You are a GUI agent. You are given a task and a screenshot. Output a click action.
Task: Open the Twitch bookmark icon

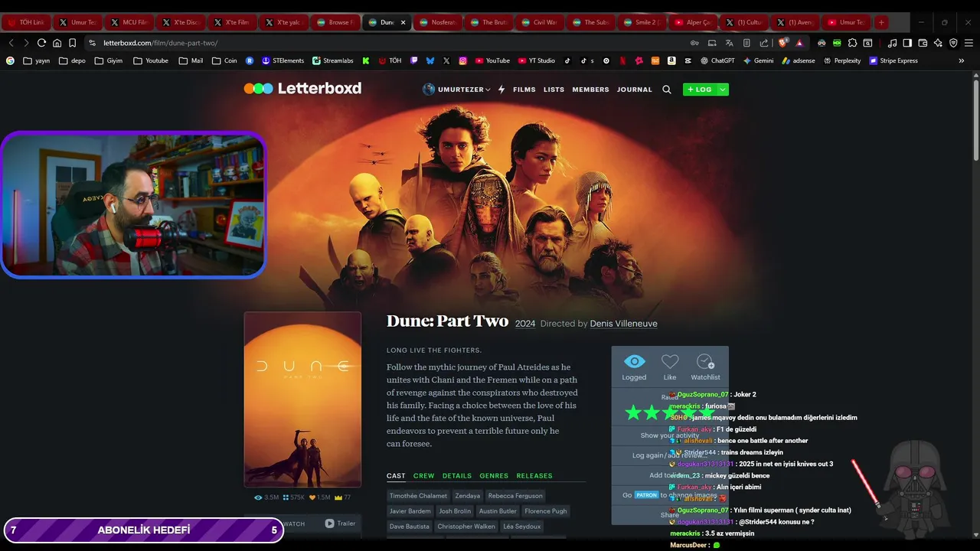(414, 60)
